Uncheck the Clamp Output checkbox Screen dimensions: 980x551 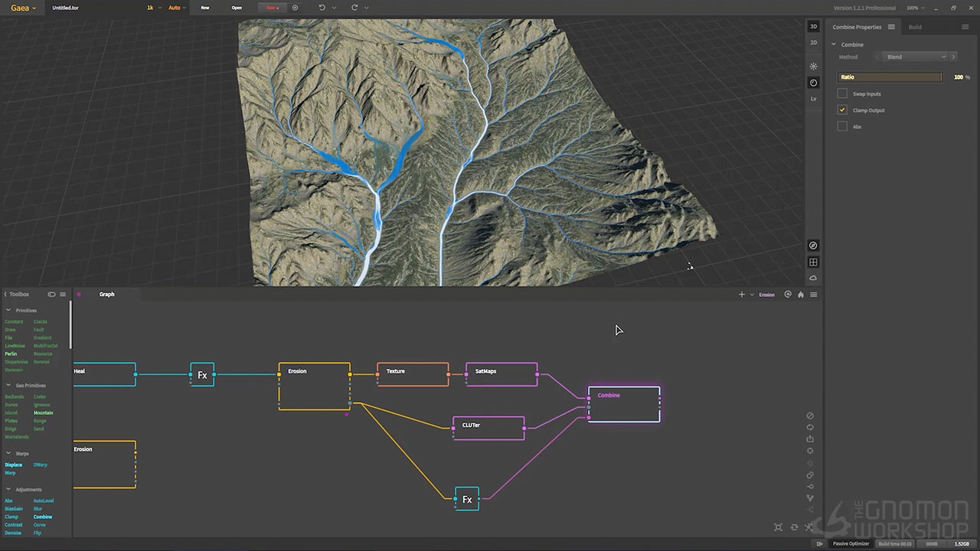click(842, 110)
